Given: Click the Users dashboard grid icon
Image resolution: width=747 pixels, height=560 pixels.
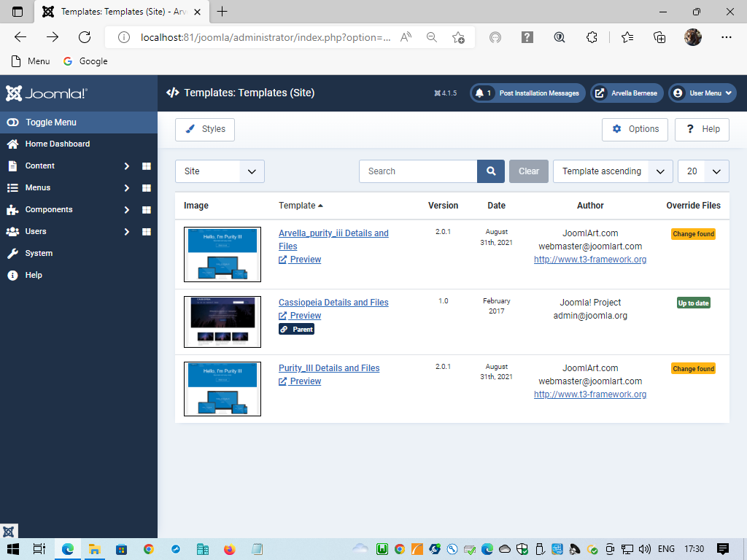Looking at the screenshot, I should 146,232.
